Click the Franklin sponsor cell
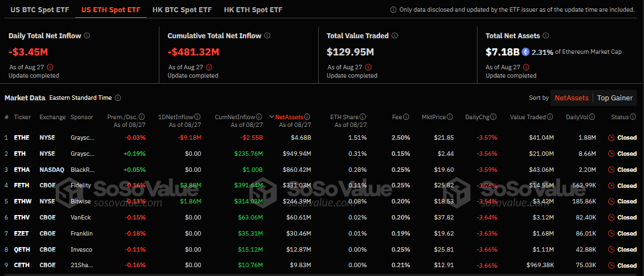 click(82, 233)
